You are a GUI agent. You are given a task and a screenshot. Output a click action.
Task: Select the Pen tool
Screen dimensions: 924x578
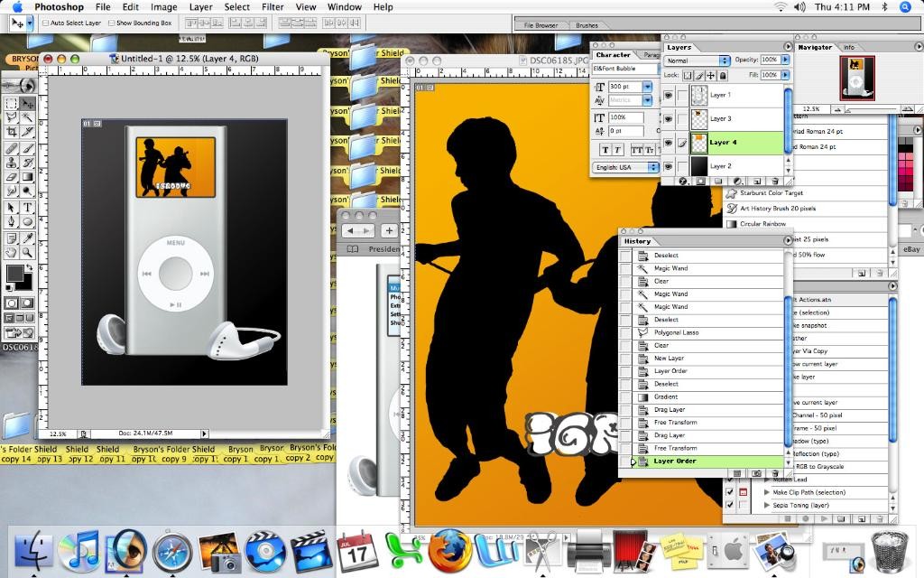[x=11, y=221]
